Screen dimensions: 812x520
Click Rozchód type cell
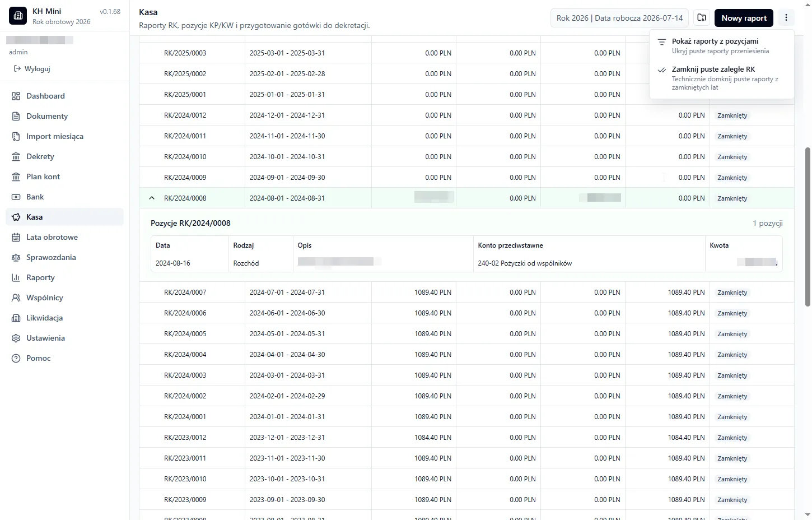(246, 263)
